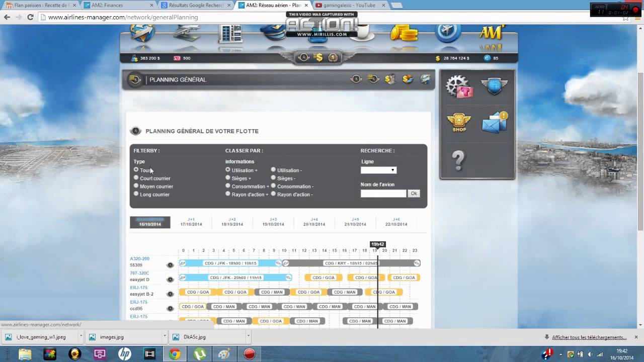The width and height of the screenshot is (644, 362).
Task: Click the Ok search button
Action: click(x=414, y=193)
